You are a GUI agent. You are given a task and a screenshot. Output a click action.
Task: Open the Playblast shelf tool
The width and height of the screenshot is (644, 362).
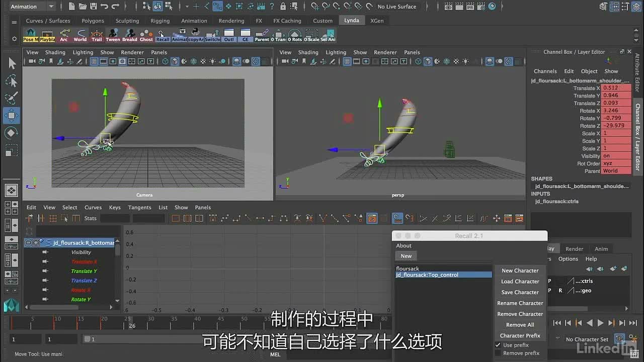pyautogui.click(x=47, y=35)
